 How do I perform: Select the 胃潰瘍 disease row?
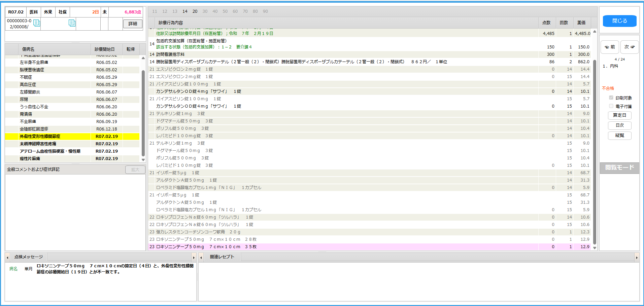[x=72, y=114]
